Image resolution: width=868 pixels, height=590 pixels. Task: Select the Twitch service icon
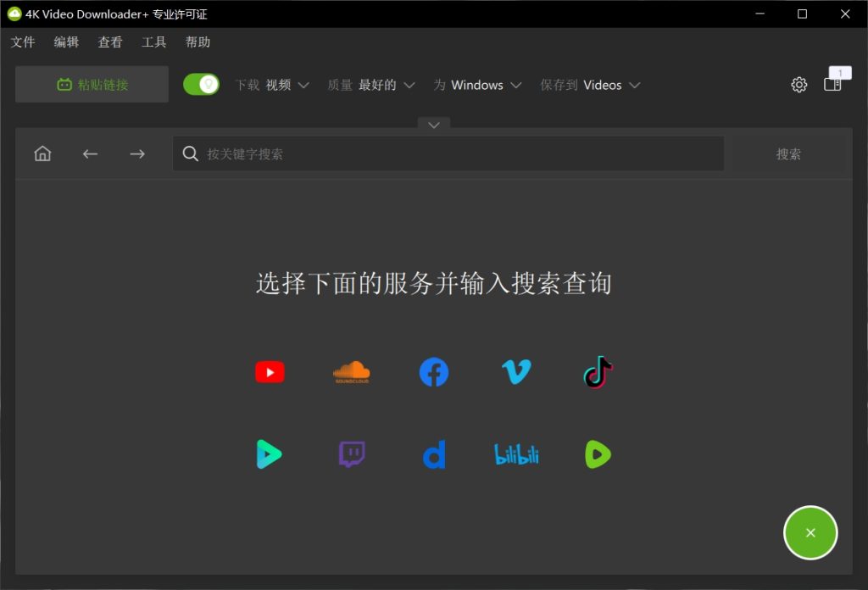point(351,454)
